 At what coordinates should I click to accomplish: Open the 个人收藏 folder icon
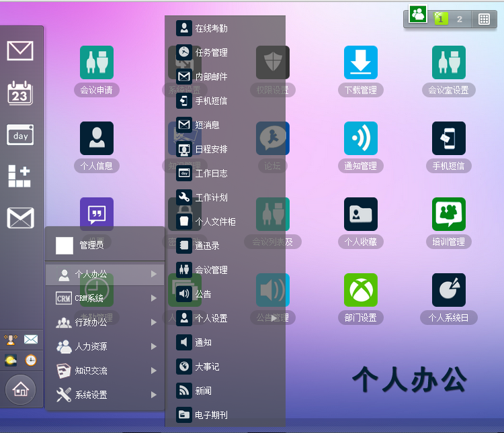click(x=361, y=214)
